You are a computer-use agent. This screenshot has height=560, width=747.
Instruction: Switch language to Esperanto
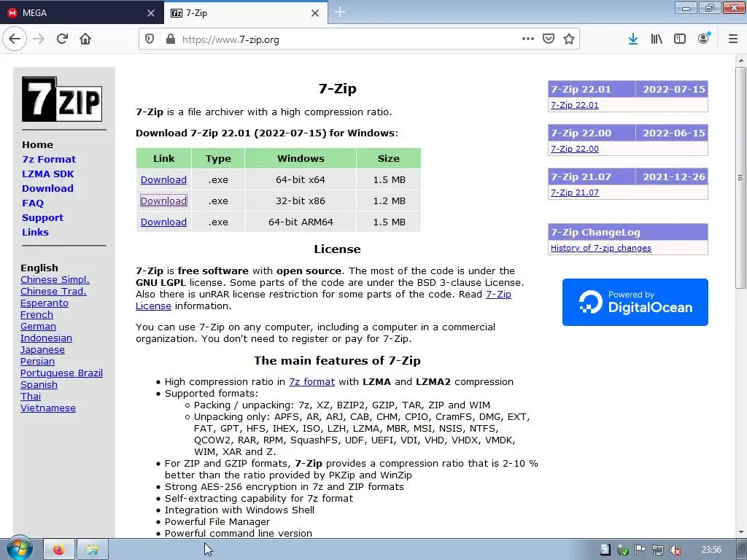(44, 303)
